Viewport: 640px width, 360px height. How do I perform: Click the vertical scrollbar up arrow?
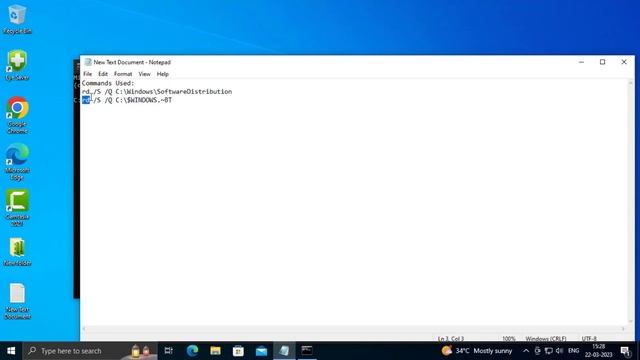click(x=631, y=83)
